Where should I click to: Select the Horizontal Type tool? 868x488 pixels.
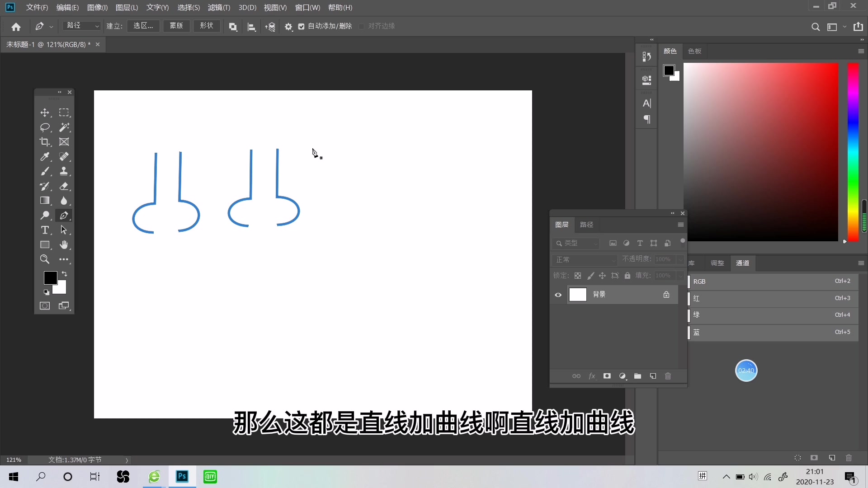(x=45, y=230)
